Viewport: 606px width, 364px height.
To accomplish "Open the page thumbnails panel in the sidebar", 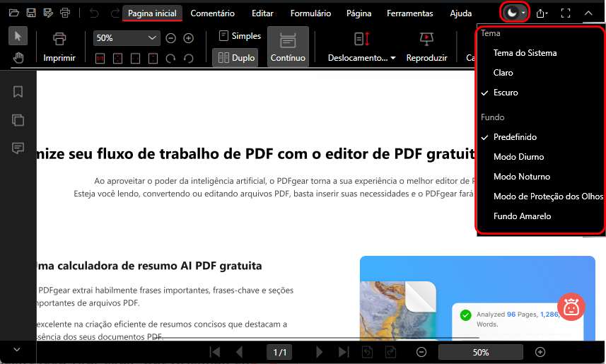I will pyautogui.click(x=18, y=120).
